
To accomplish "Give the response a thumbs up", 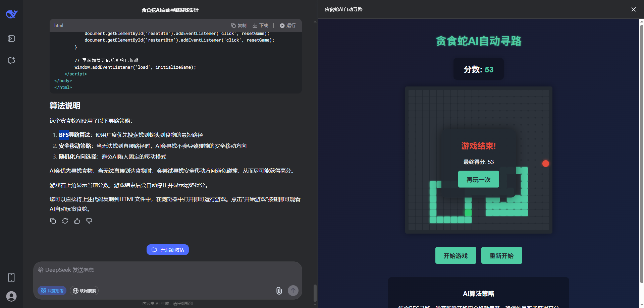I will pyautogui.click(x=77, y=221).
